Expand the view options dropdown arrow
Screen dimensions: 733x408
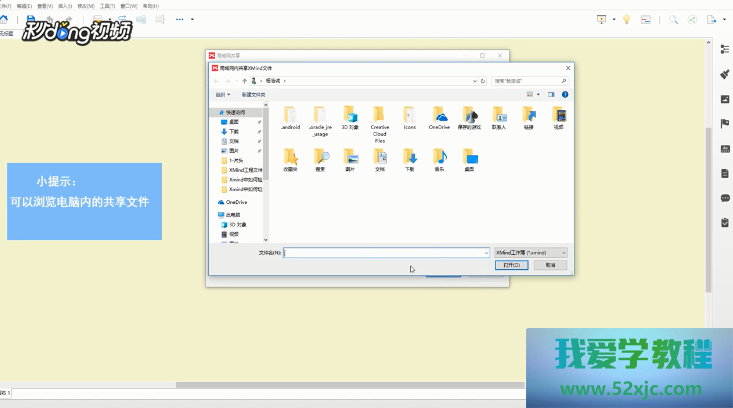[x=538, y=94]
